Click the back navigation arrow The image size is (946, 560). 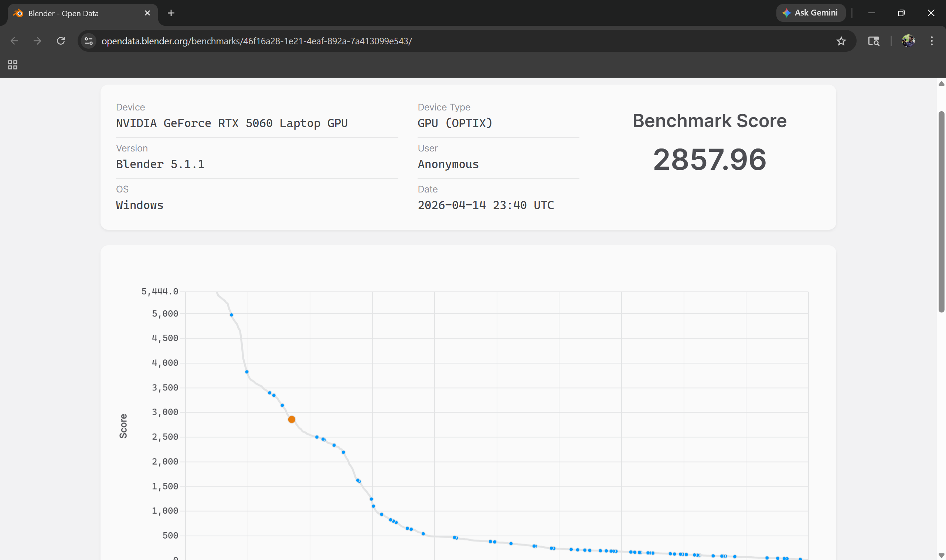pyautogui.click(x=14, y=41)
